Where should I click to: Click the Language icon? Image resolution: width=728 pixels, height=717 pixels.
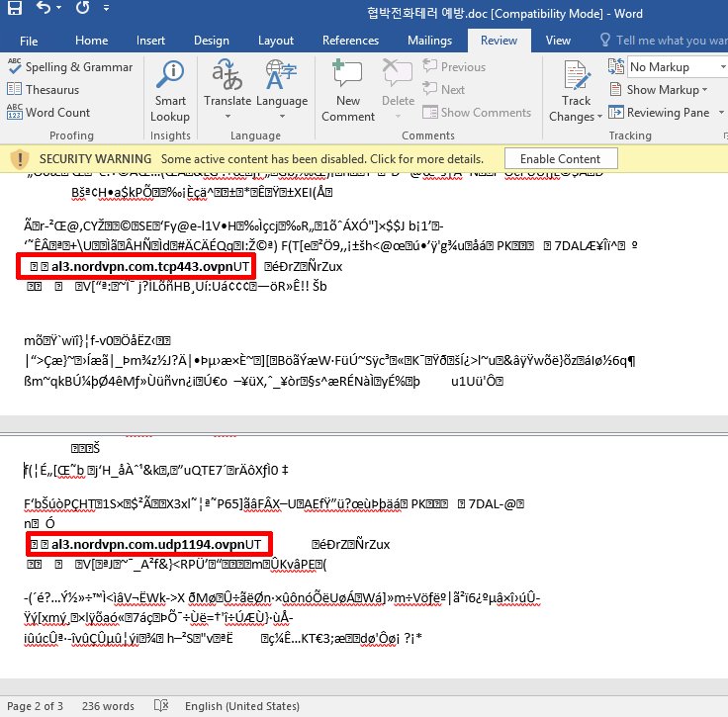(281, 74)
